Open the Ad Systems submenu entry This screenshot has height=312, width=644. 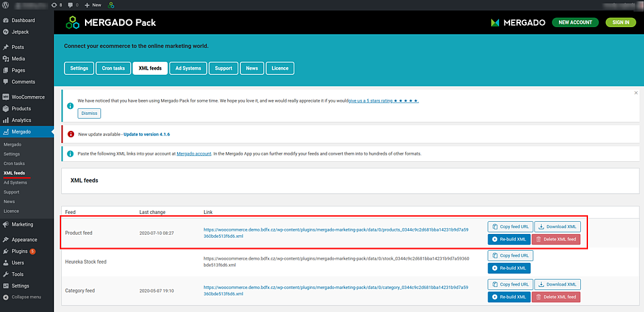[x=15, y=182]
